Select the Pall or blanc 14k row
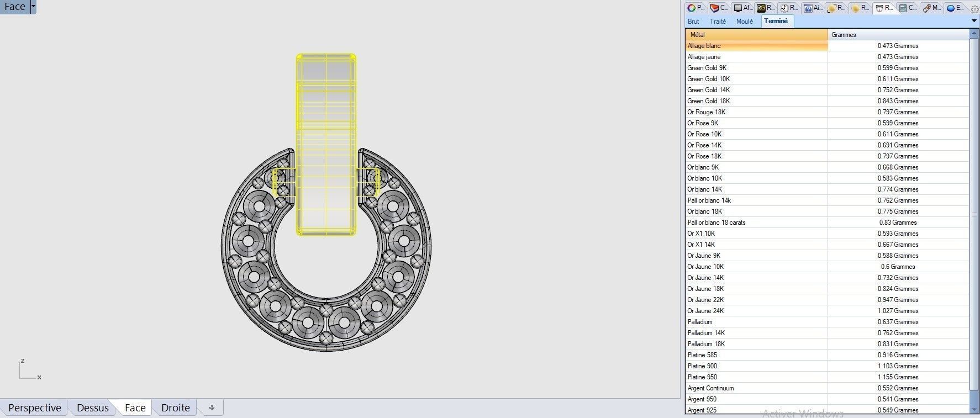Image resolution: width=980 pixels, height=418 pixels. [x=827, y=200]
